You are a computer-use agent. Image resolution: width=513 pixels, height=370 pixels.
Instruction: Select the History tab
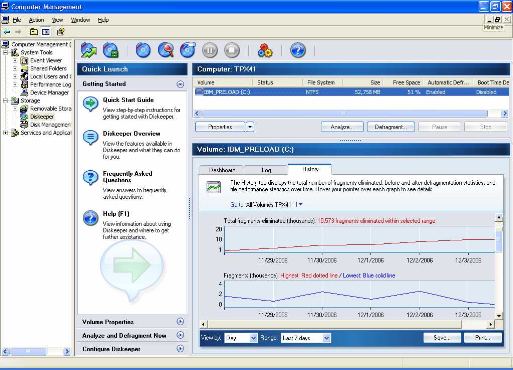[310, 169]
